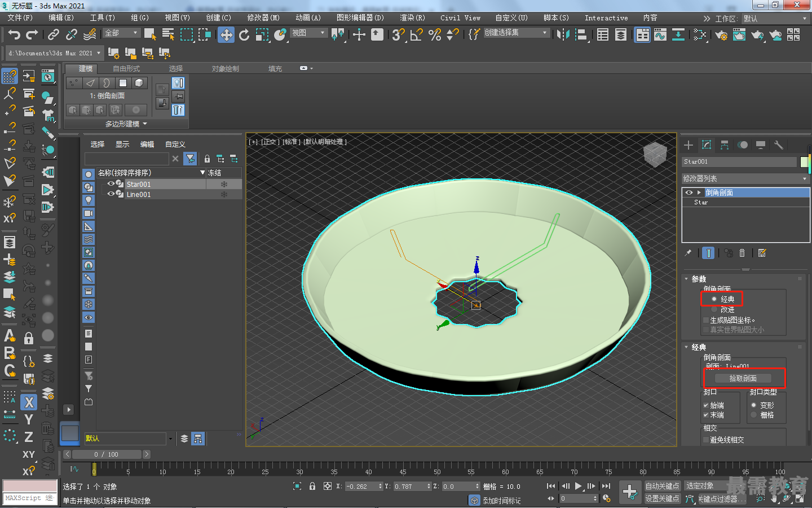Collapse the 参数 rollout

click(x=686, y=279)
